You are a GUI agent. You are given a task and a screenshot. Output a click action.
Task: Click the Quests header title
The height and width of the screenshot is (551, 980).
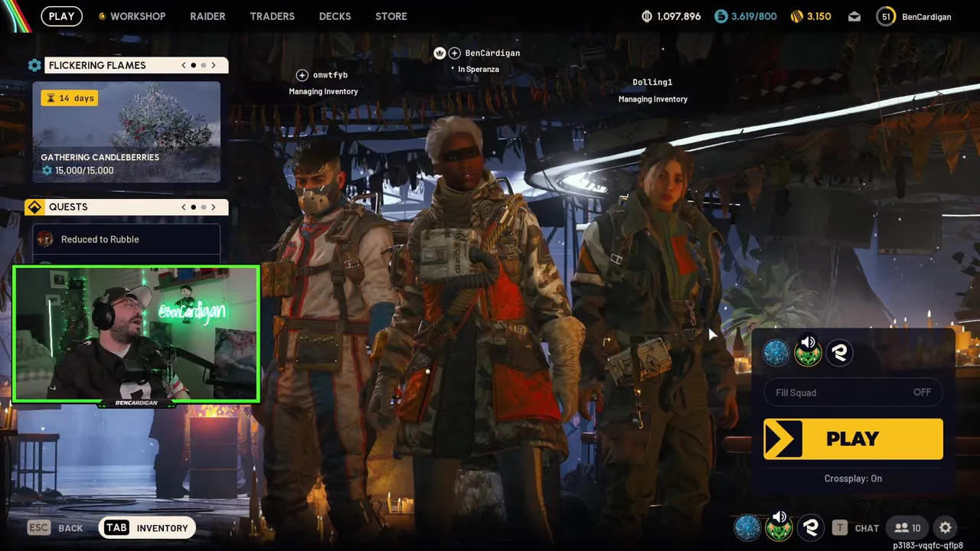click(68, 207)
